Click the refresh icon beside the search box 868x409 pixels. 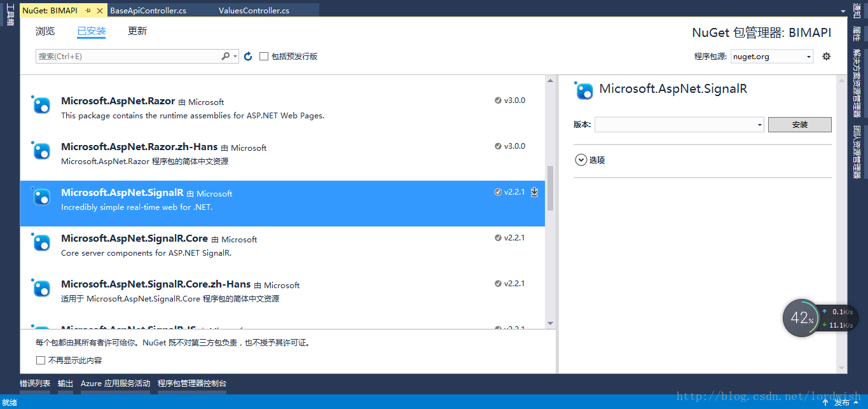coord(248,57)
